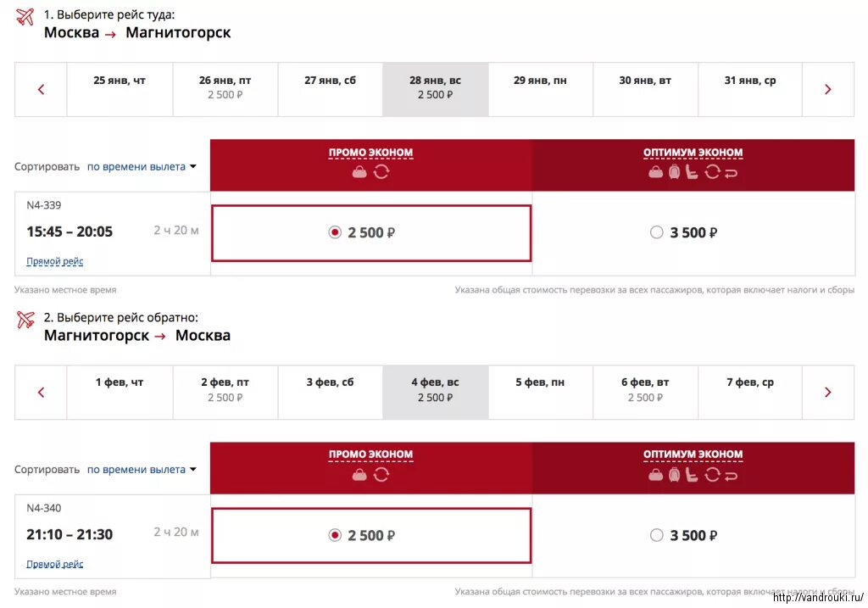Expand Прямой рейс details for flight N4-339

[x=55, y=261]
